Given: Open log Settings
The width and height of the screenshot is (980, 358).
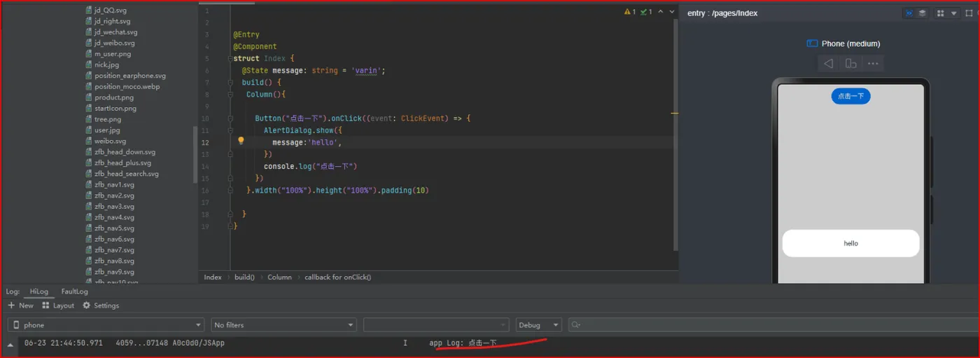Looking at the screenshot, I should pyautogui.click(x=101, y=305).
